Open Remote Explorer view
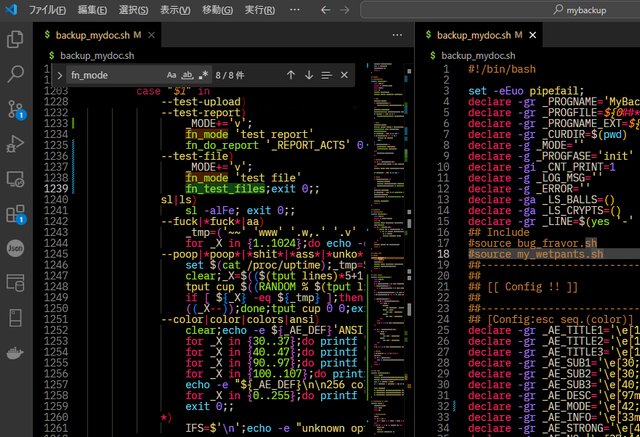Viewport: 640px width, 437px height. 15,179
